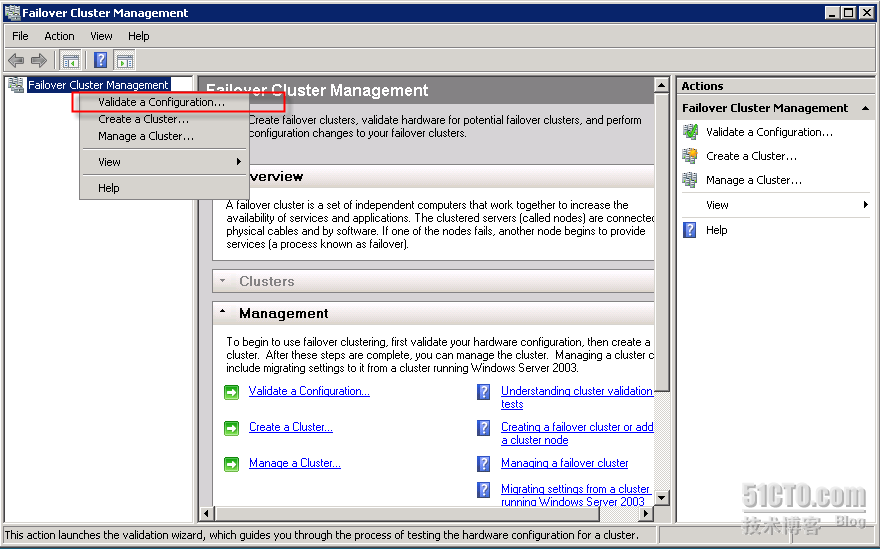
Task: Choose Create a Cluster from context menu
Action: pyautogui.click(x=164, y=119)
